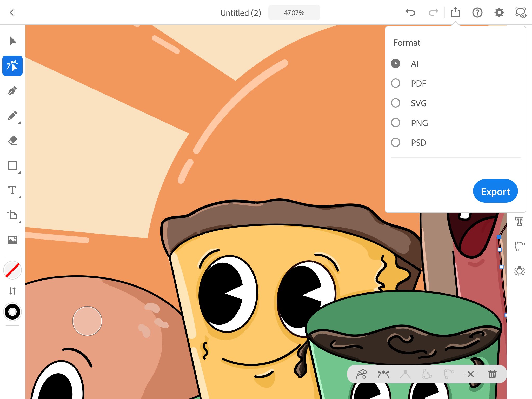Expand the Pencil tool options
Viewport: 532px width, 399px height.
[x=19, y=123]
